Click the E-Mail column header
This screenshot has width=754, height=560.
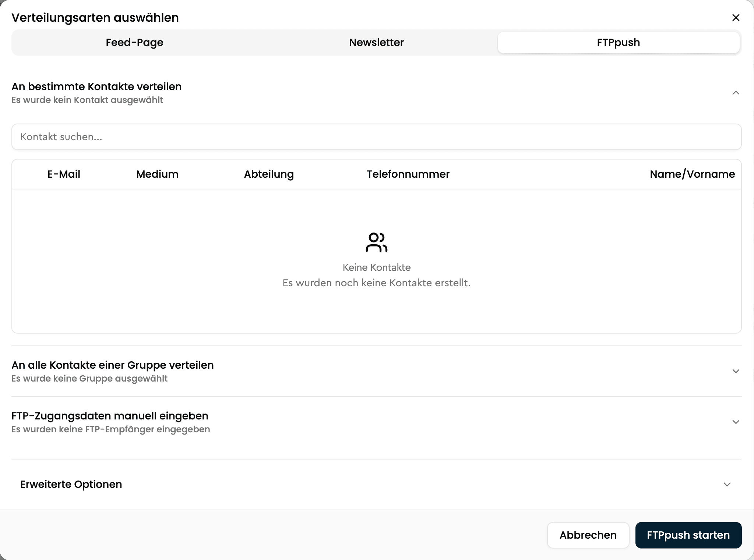pos(64,174)
